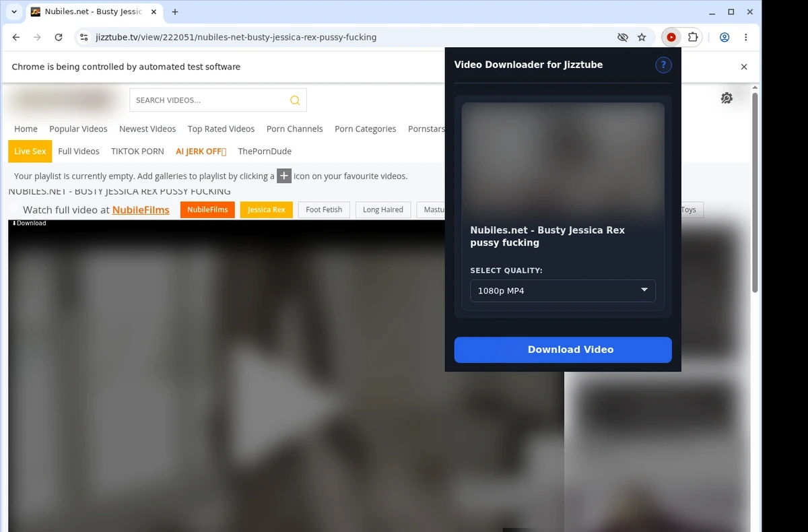Open help icon in Video Downloader popup
Viewport: 808px width, 532px height.
point(663,65)
